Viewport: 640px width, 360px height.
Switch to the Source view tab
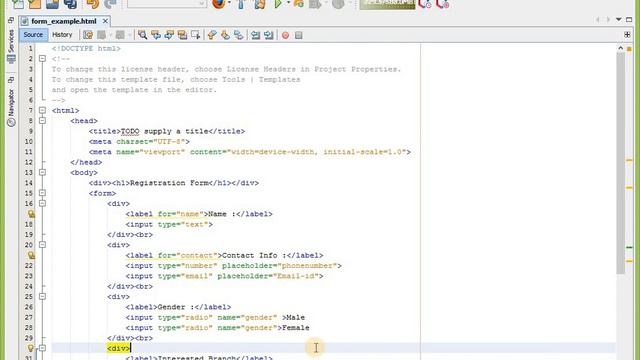click(33, 35)
